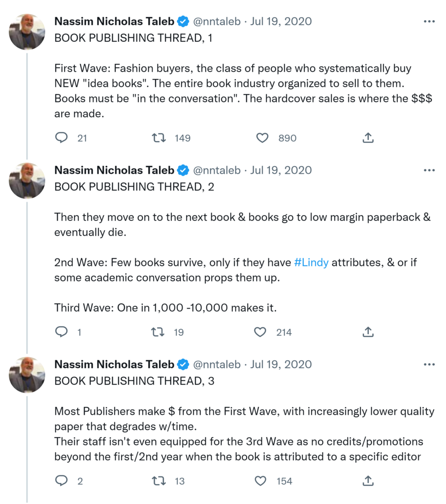
Task: Reply to BOOK PUBLISHING THREAD, 2 tweet
Action: [x=61, y=332]
